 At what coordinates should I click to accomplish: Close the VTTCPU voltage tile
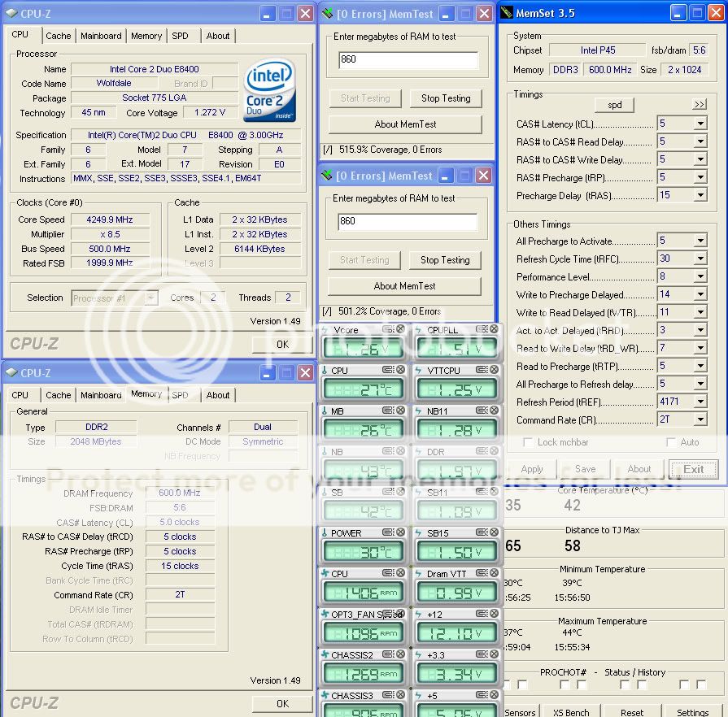pyautogui.click(x=494, y=370)
